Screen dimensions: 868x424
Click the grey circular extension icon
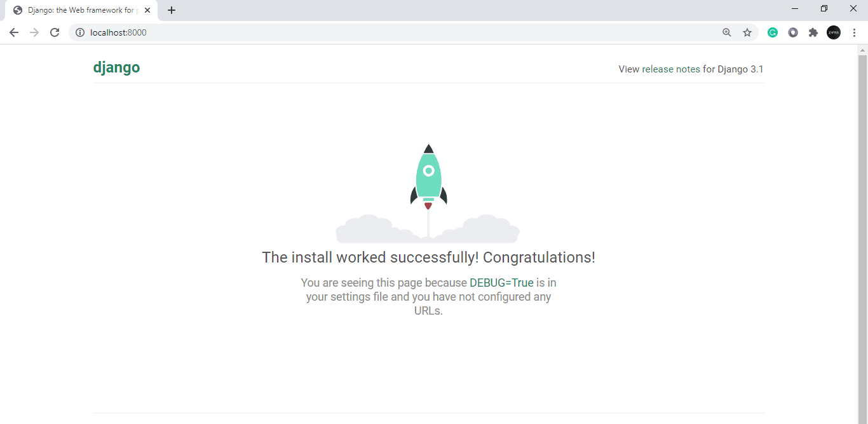click(792, 32)
